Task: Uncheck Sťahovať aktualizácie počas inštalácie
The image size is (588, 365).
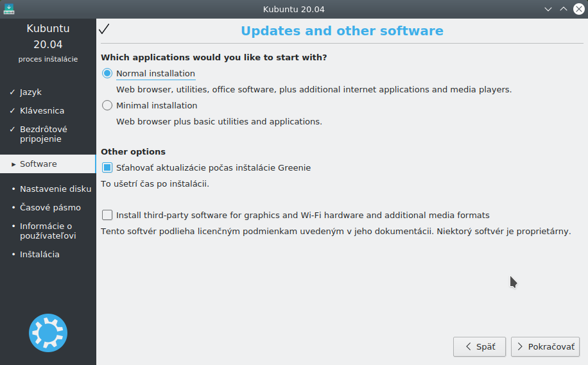Action: [107, 167]
